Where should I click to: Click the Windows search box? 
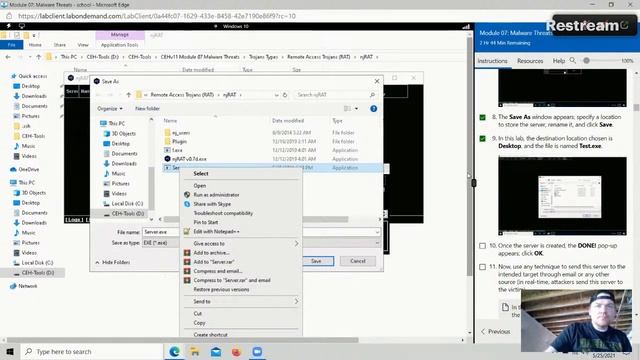coord(92,351)
